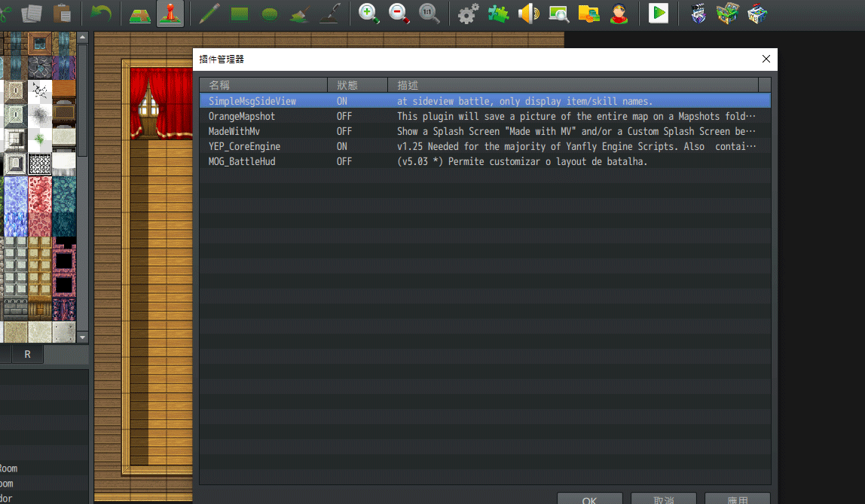Confirm plugin settings with OK
The image size is (865, 504).
pos(590,499)
